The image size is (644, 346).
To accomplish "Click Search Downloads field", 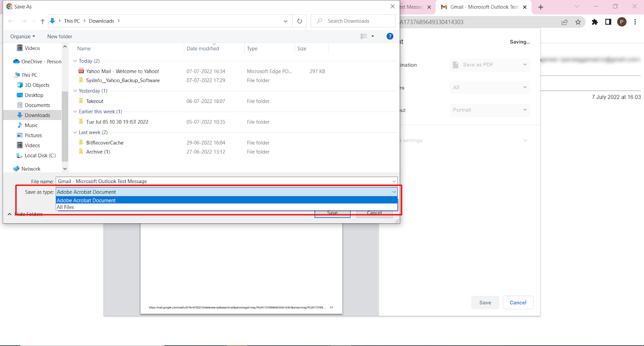I will (353, 21).
